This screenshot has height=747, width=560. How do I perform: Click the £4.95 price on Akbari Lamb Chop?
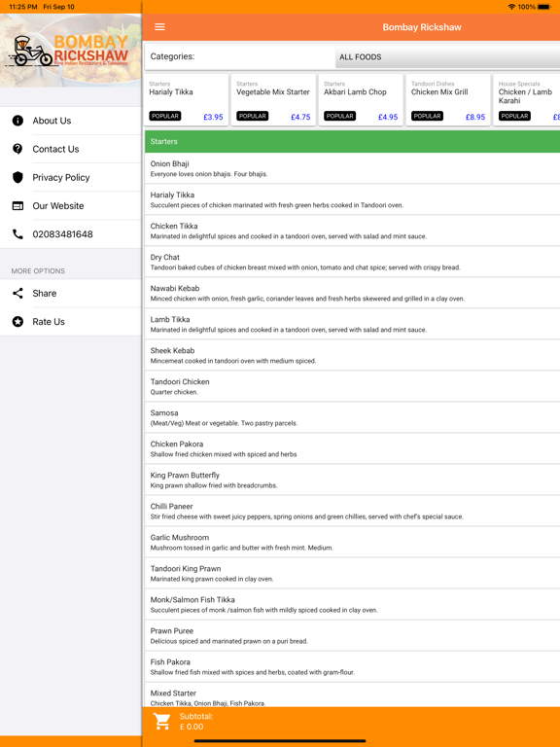coord(388,117)
